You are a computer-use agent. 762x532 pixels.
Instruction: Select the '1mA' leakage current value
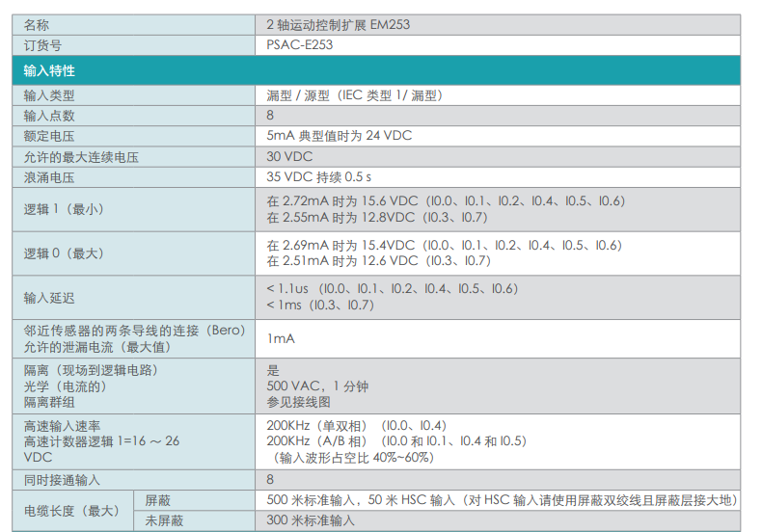(x=281, y=339)
